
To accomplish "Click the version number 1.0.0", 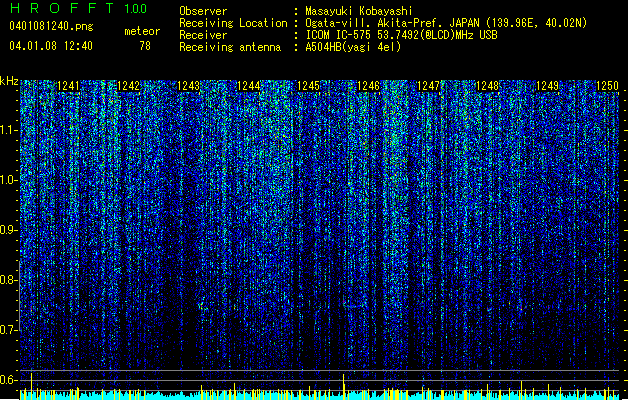I will tap(135, 9).
